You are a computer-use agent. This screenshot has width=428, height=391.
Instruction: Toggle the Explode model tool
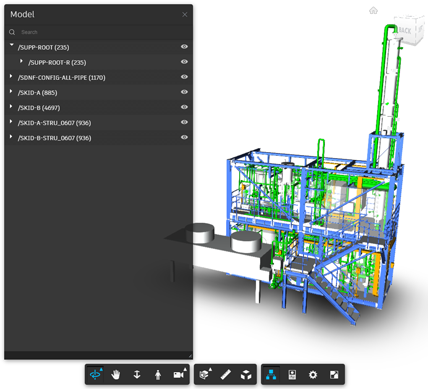click(246, 375)
